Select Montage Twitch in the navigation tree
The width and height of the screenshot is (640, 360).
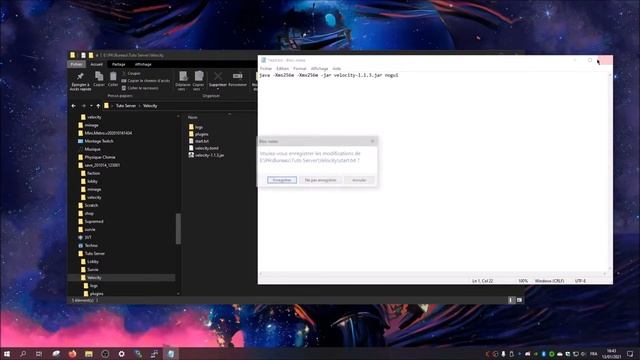click(x=96, y=141)
